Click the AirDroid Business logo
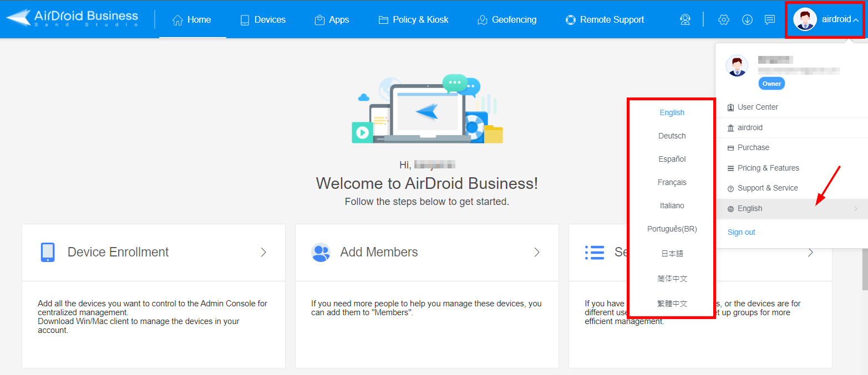The width and height of the screenshot is (868, 375). (x=73, y=19)
